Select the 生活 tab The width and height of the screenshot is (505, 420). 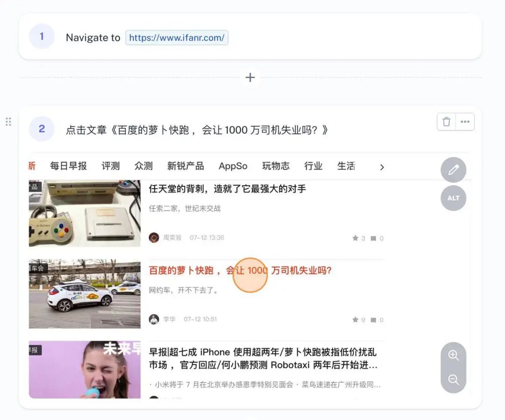[x=346, y=166]
